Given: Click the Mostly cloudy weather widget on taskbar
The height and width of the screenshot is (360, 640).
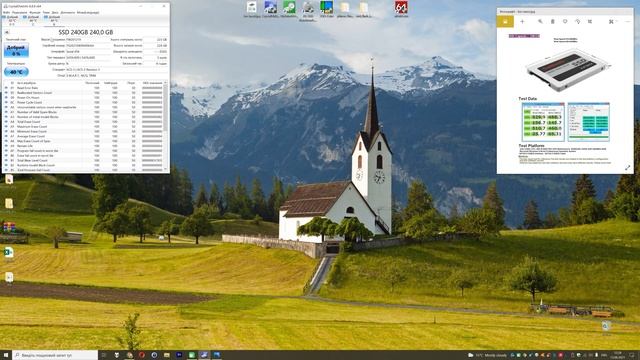Looking at the screenshot, I should coord(487,356).
